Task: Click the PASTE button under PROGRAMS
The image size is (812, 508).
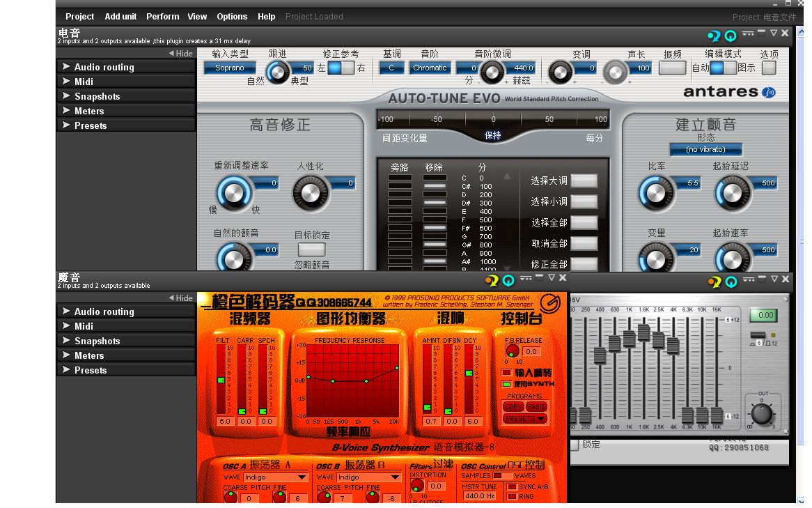Action: [x=536, y=407]
